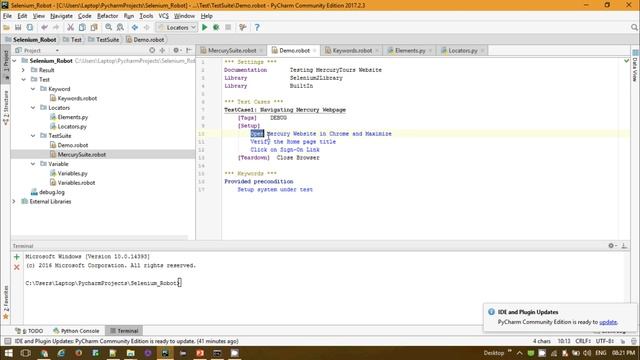640x360 pixels.
Task: Collapse the Test folder
Action: coord(24,80)
